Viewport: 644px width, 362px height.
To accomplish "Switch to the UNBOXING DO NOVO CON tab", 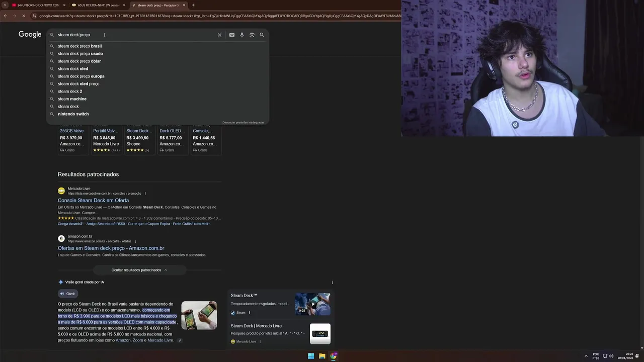I will click(38, 5).
